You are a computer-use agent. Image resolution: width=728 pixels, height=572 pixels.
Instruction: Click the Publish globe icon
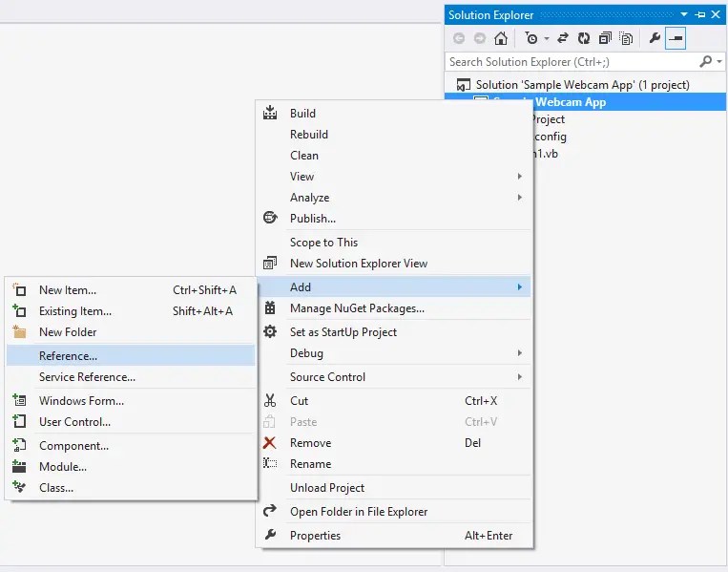270,218
